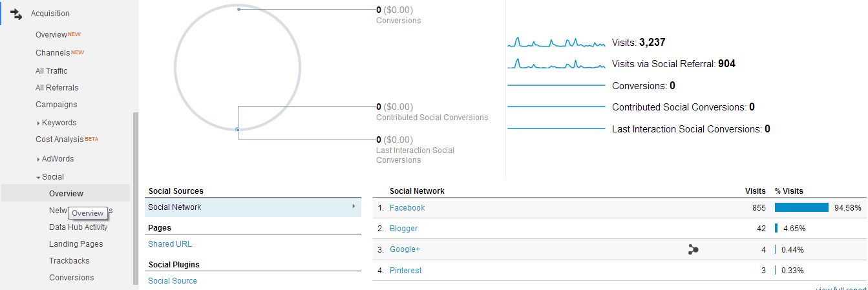The width and height of the screenshot is (868, 290).
Task: Select the Shared URL pages link
Action: click(x=170, y=244)
